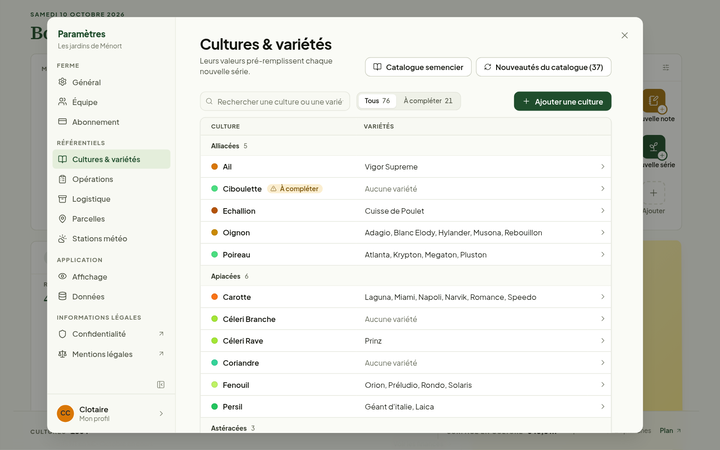Click the Nouvelle note icon behind dialog
This screenshot has height=450, width=720.
[654, 101]
